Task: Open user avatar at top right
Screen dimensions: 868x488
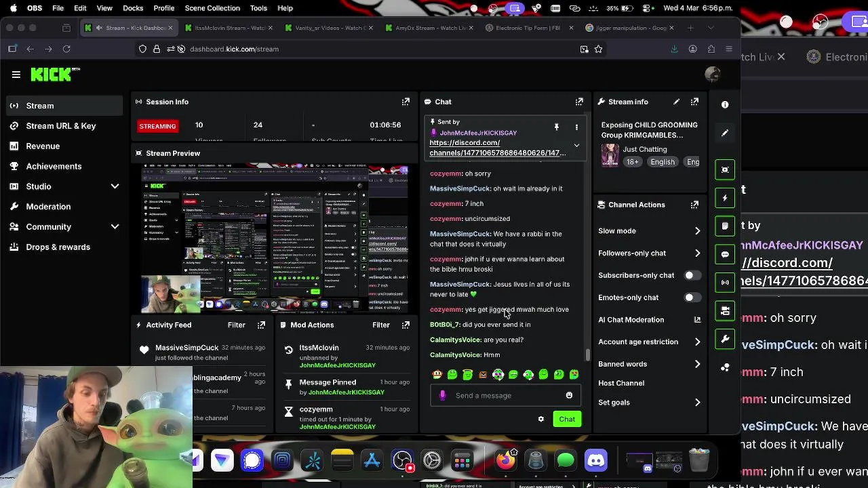Action: 712,75
